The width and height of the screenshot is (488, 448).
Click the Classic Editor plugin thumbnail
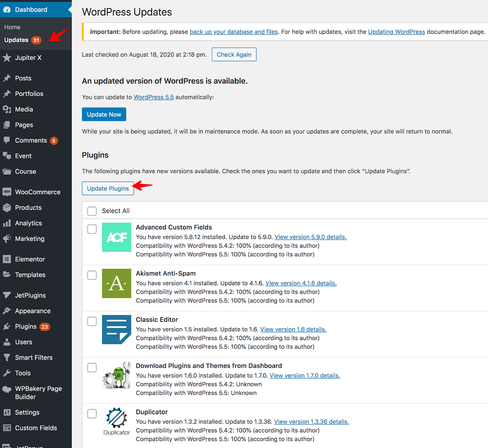tap(117, 330)
